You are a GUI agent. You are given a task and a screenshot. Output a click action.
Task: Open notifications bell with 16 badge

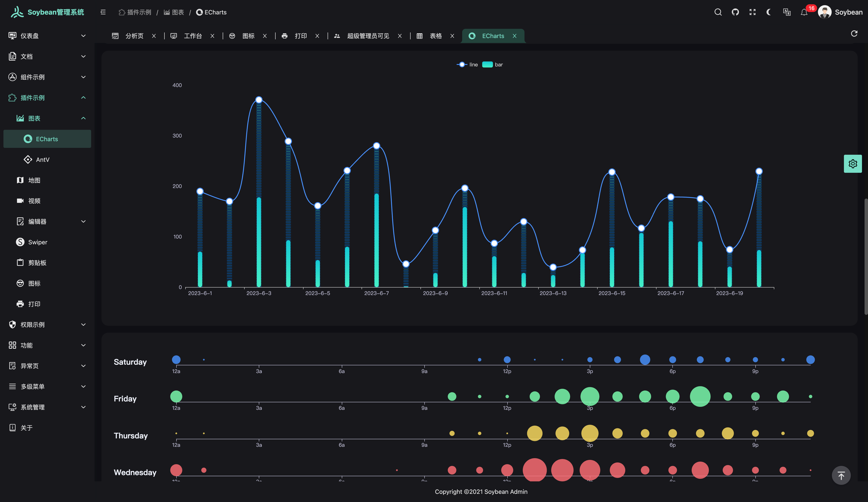pyautogui.click(x=804, y=12)
